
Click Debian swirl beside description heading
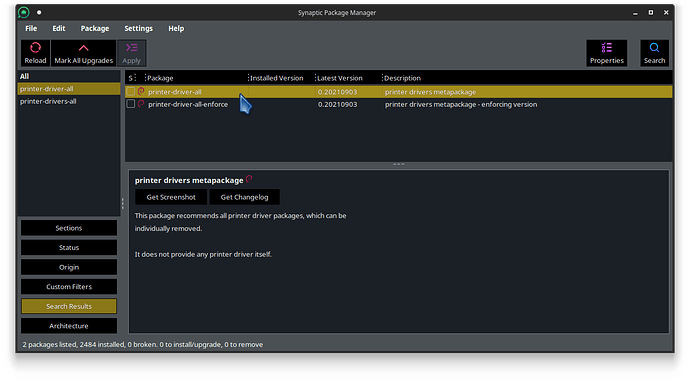click(x=249, y=179)
